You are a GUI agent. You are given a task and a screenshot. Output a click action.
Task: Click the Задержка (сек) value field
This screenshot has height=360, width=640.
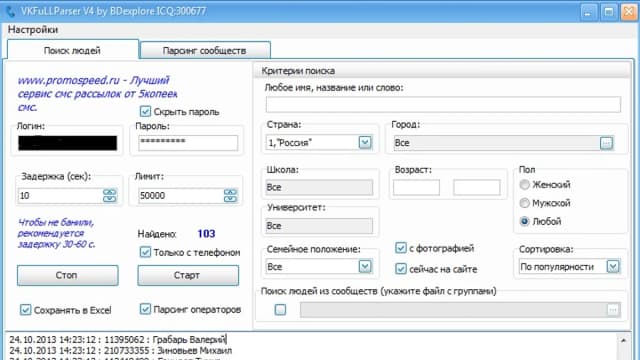[60, 196]
